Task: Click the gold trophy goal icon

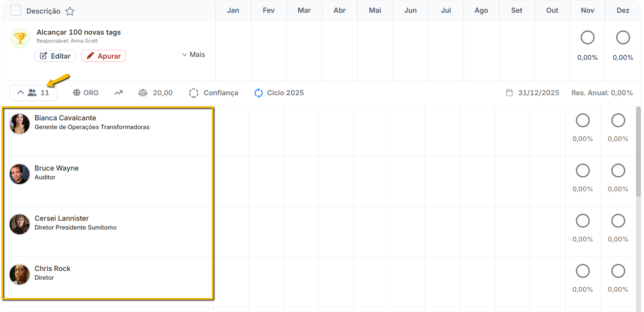Action: (x=20, y=38)
